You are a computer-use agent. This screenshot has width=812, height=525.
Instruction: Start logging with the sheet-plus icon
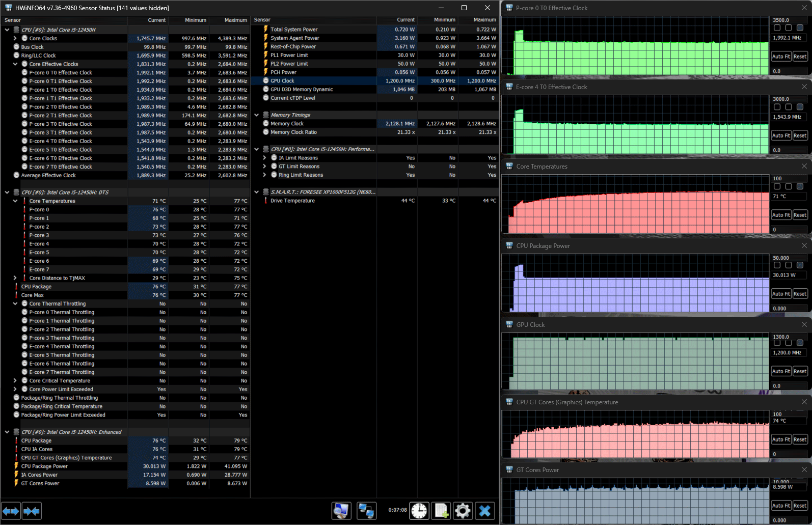coord(441,510)
